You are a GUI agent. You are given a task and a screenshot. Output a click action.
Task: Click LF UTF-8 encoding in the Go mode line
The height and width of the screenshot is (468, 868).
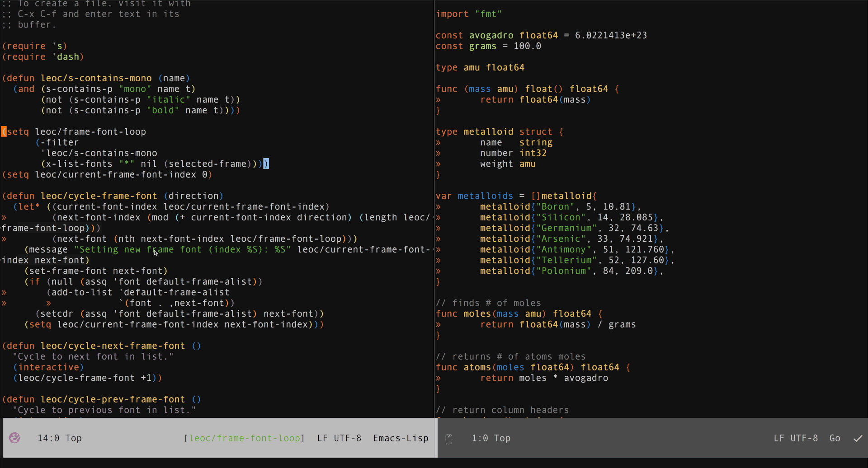click(x=796, y=438)
